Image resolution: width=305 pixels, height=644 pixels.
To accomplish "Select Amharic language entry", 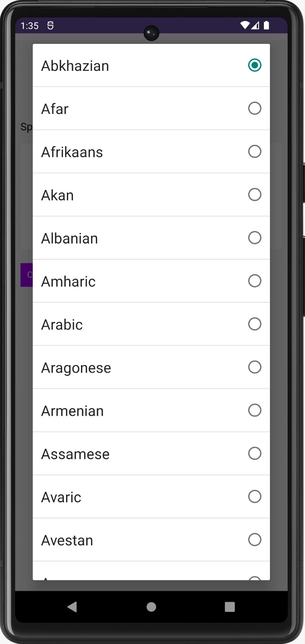I will (x=151, y=281).
